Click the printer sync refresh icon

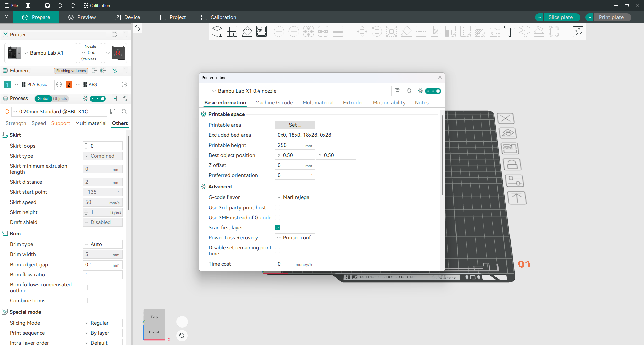point(114,35)
